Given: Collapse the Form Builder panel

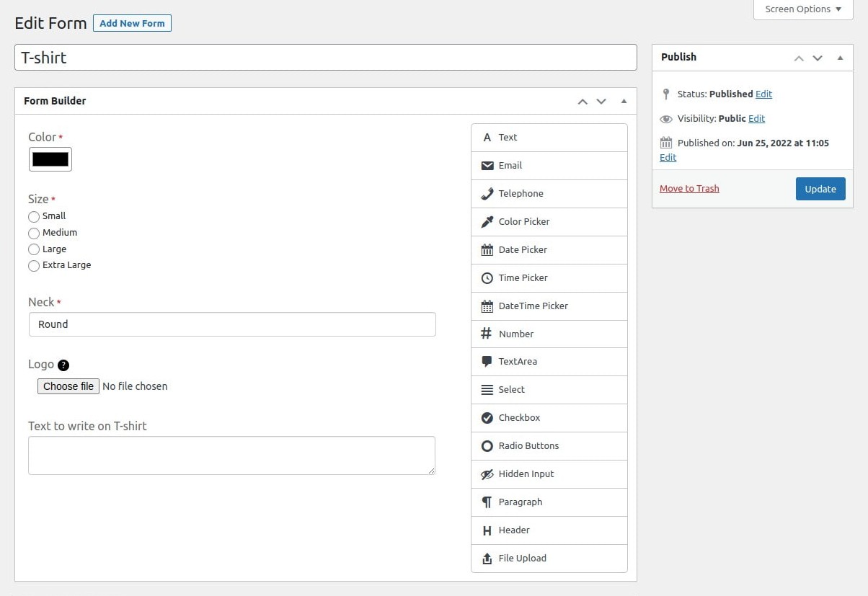Looking at the screenshot, I should point(624,101).
